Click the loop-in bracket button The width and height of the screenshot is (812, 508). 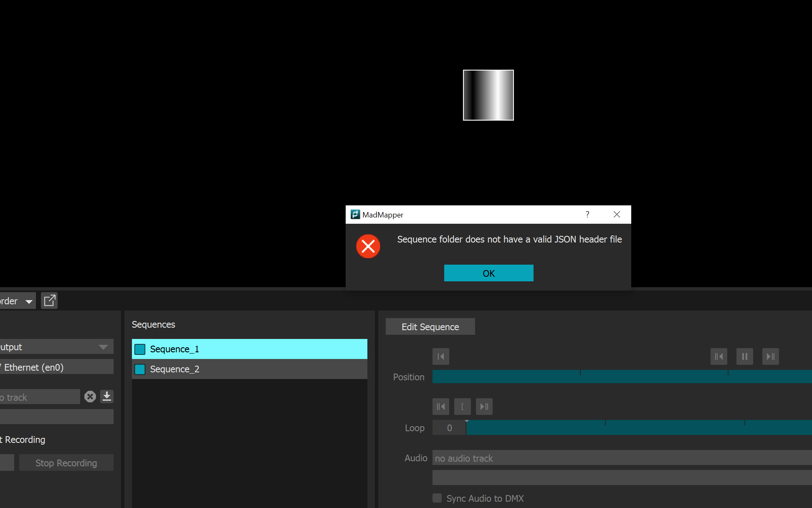point(462,407)
